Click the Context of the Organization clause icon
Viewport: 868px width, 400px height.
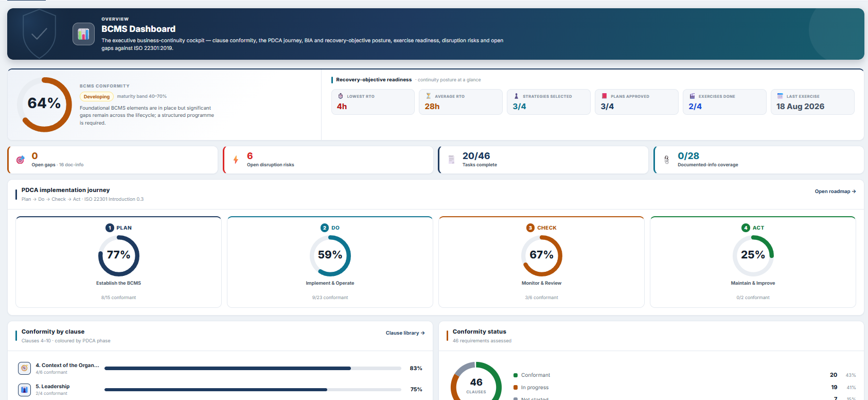click(25, 368)
